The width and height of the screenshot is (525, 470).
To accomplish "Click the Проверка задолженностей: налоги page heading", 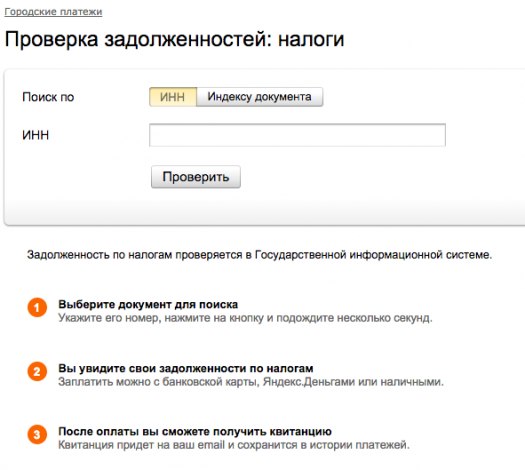I will tap(174, 39).
